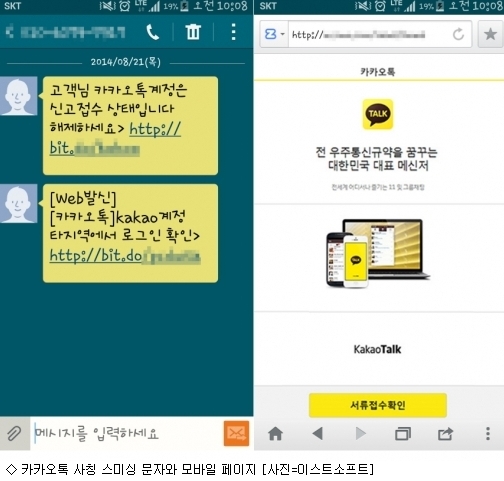Tap the 2014/08/21(목) date label
504x481 pixels.
tap(126, 62)
